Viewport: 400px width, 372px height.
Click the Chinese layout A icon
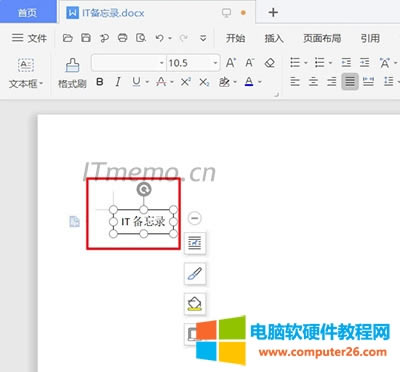[385, 62]
